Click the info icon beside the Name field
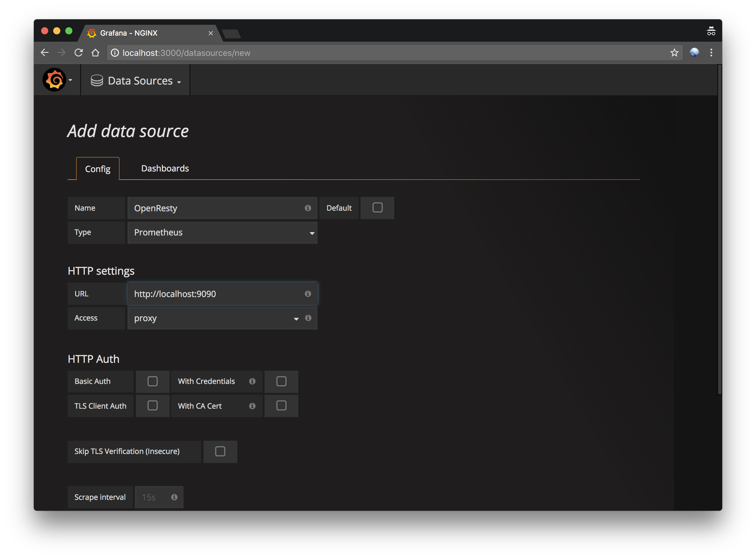This screenshot has height=559, width=756. 308,208
